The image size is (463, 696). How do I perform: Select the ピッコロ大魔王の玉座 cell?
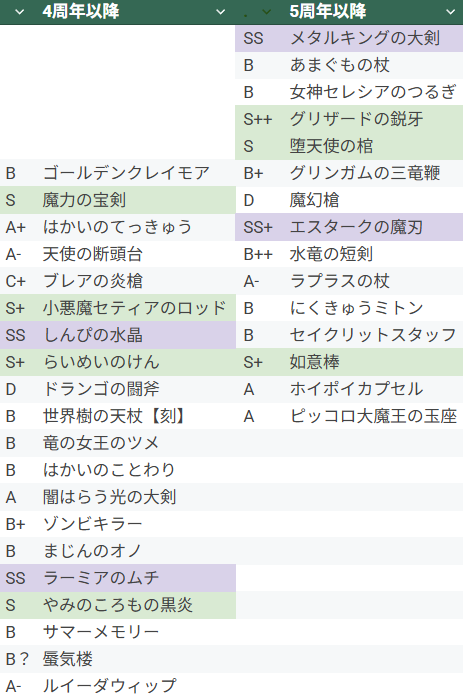pos(373,416)
